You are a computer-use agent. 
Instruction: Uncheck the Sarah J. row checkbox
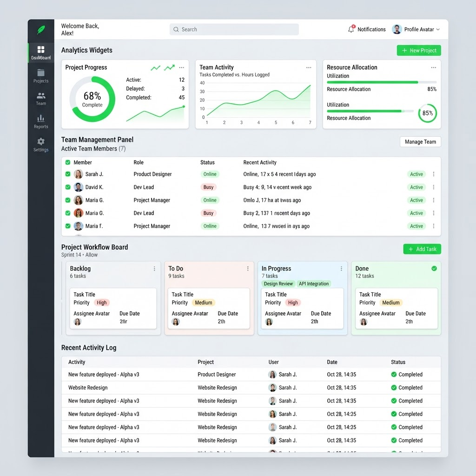tap(68, 174)
